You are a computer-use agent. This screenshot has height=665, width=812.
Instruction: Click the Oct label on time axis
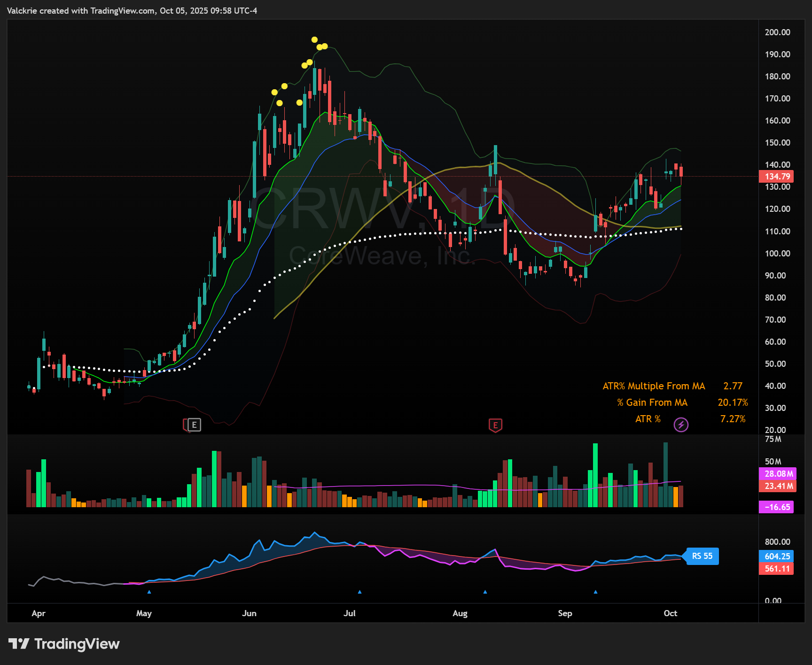click(671, 613)
